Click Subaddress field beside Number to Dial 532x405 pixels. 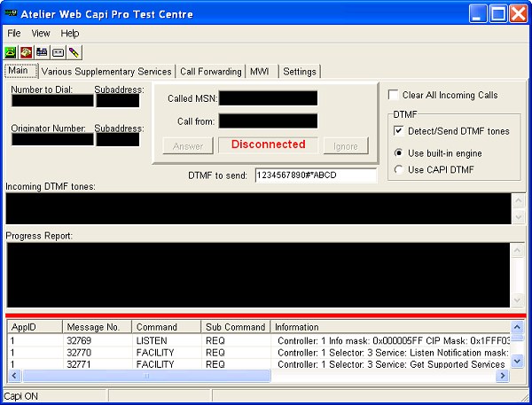click(118, 101)
